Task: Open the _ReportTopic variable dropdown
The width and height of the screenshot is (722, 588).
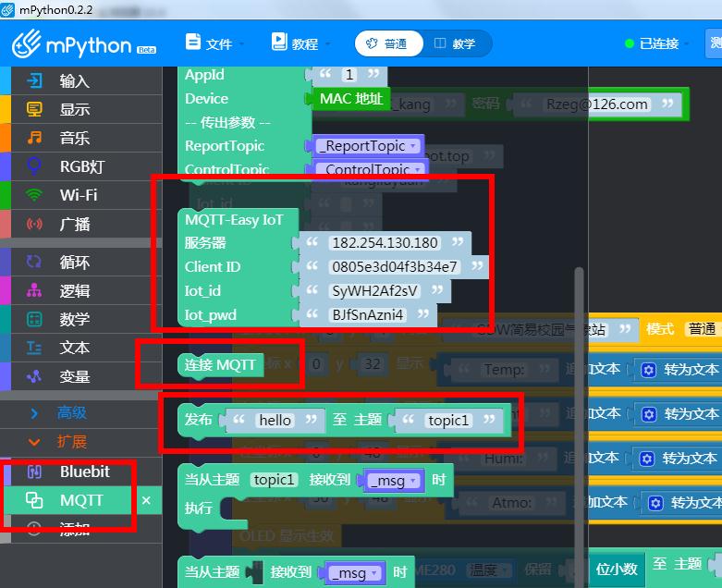Action: [368, 146]
